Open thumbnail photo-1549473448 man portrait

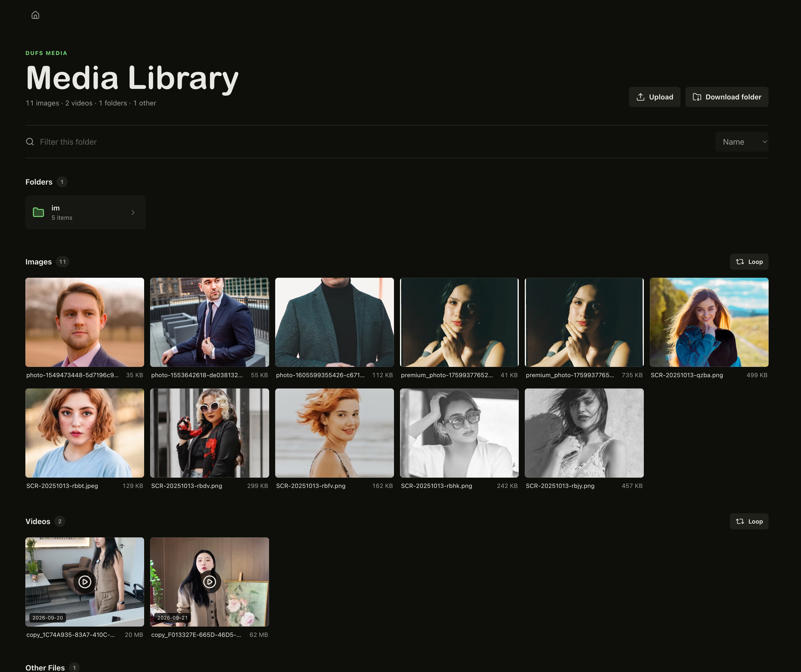tap(85, 322)
